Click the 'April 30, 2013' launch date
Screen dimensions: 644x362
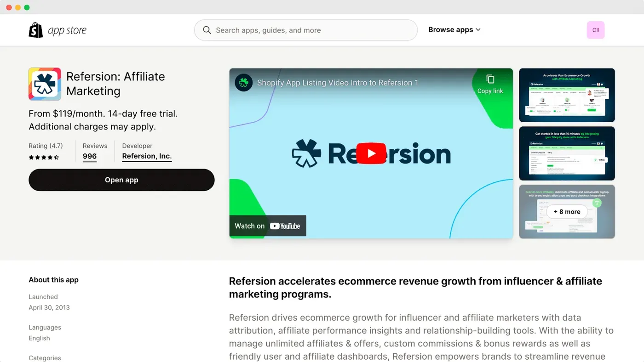point(49,307)
